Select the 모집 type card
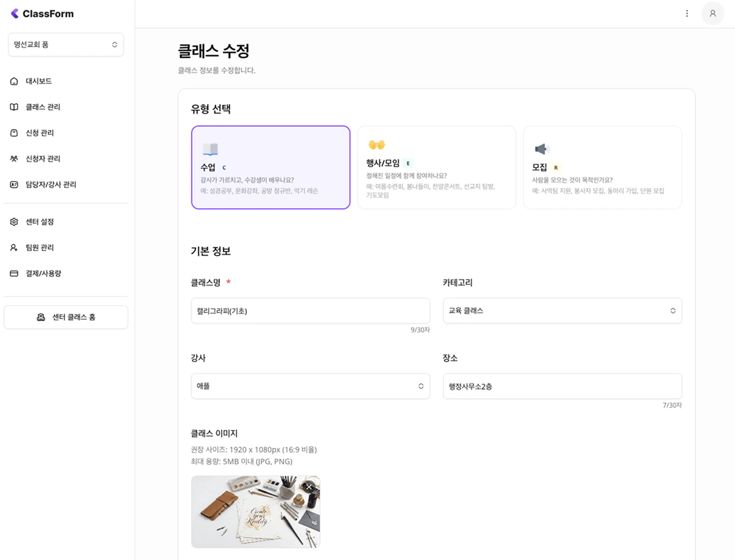This screenshot has width=735, height=560. click(603, 167)
